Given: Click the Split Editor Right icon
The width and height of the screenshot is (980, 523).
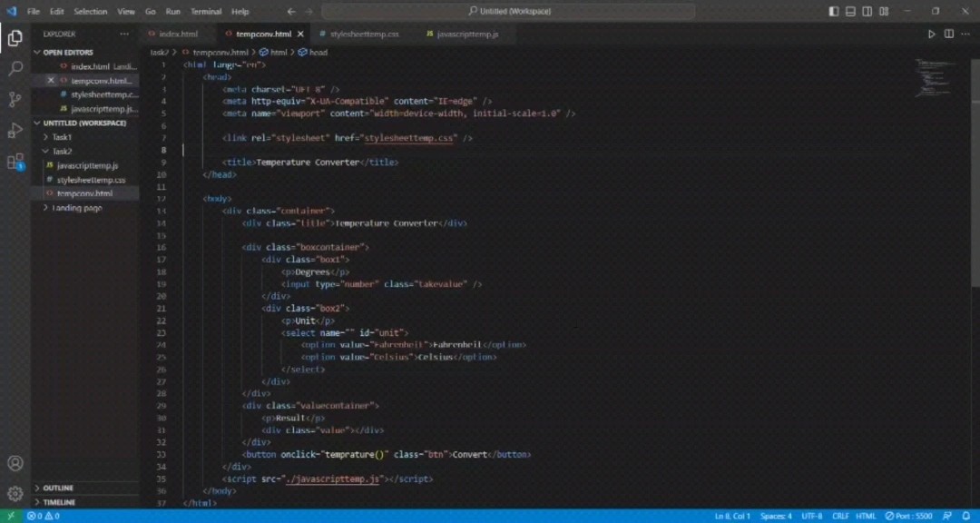Looking at the screenshot, I should 949,34.
